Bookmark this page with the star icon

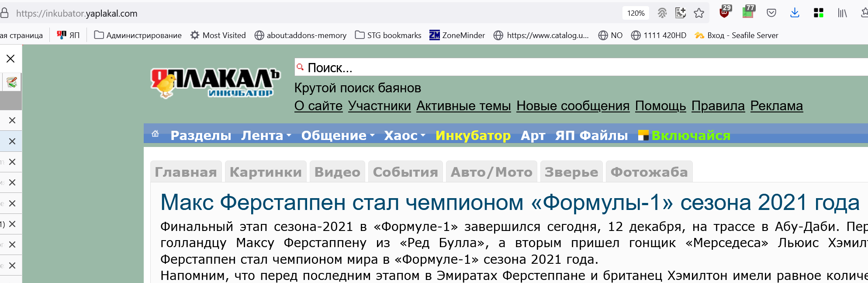coord(699,13)
